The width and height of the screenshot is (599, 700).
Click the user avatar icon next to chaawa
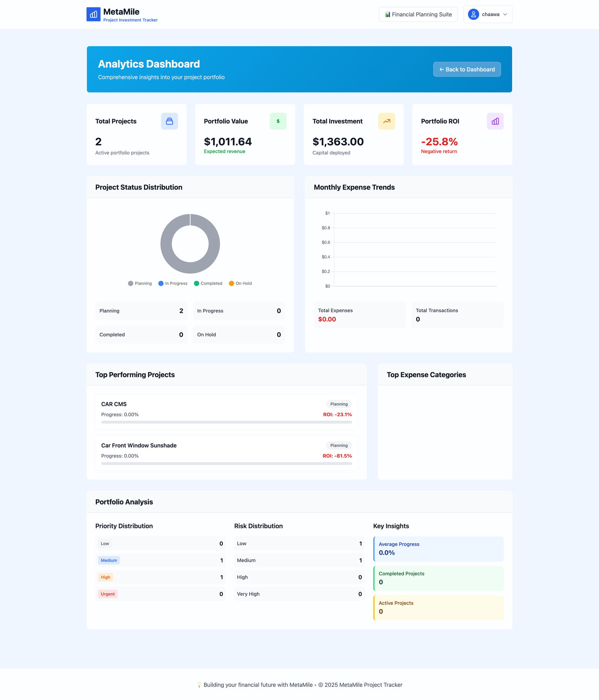473,14
